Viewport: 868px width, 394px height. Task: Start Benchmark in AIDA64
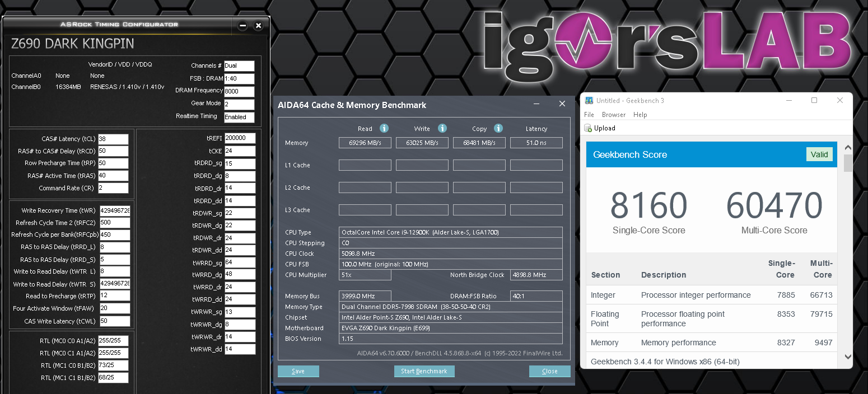pyautogui.click(x=424, y=371)
